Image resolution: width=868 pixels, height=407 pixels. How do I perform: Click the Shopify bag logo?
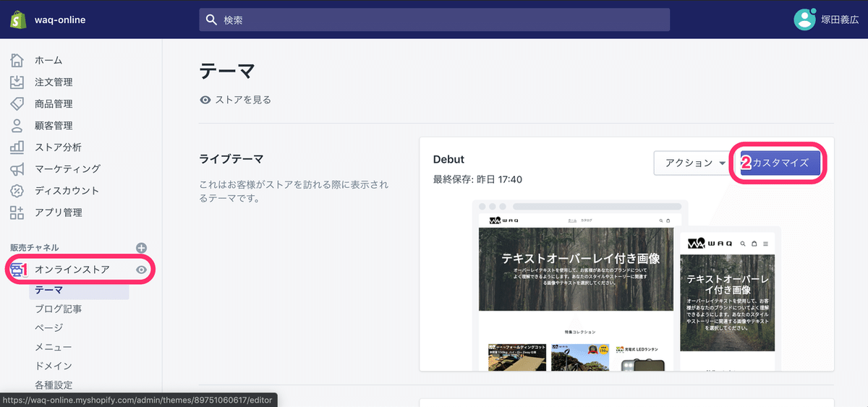click(x=18, y=20)
